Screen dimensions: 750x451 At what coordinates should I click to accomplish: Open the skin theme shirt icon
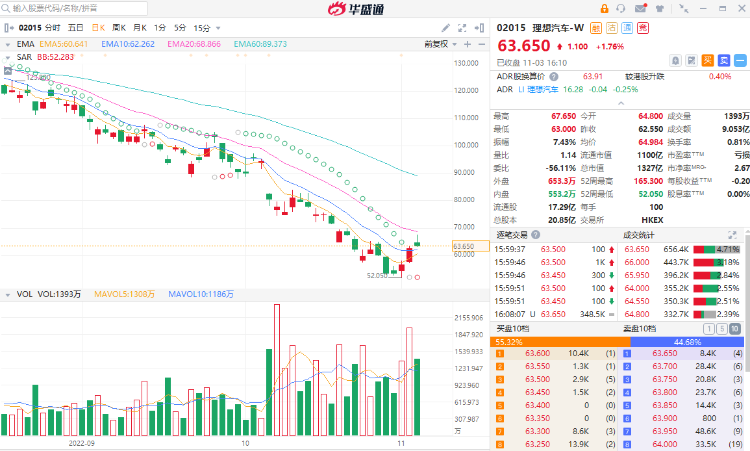coord(660,9)
